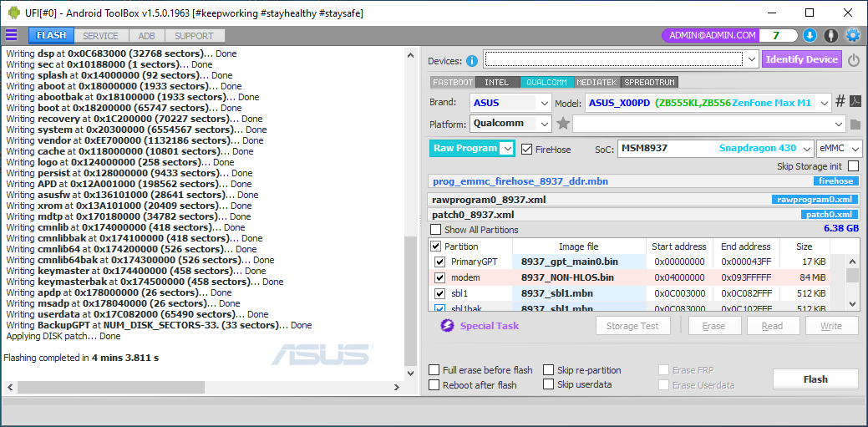Click the ADMIN@ADMIN.COM account badge
868x427 pixels.
point(712,35)
